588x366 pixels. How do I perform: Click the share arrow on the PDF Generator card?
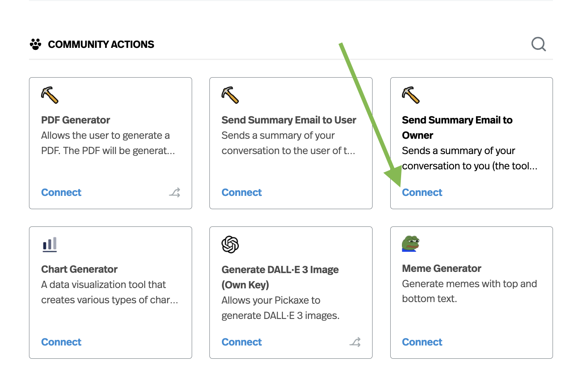click(x=174, y=193)
